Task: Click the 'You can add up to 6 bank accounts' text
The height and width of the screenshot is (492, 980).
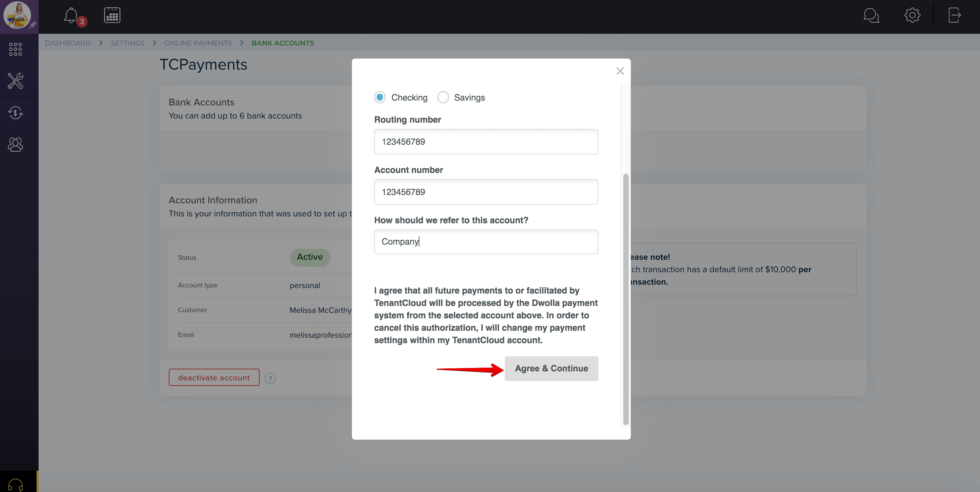Action: coord(235,116)
